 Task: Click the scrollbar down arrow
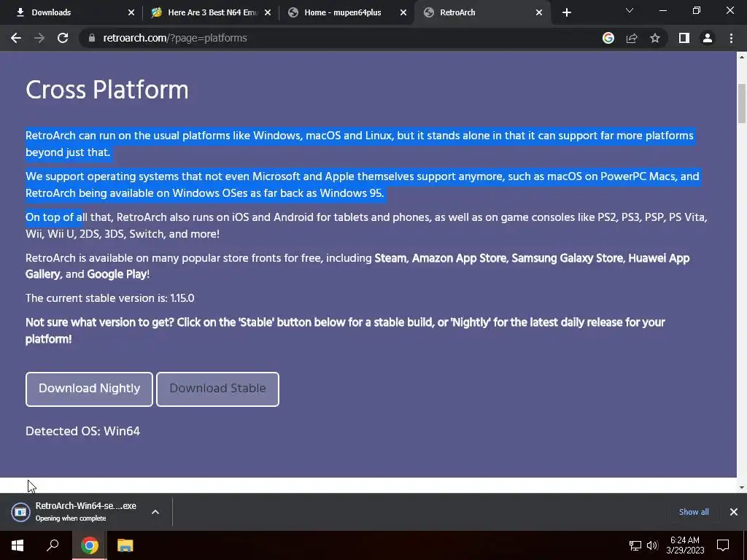[x=742, y=488]
